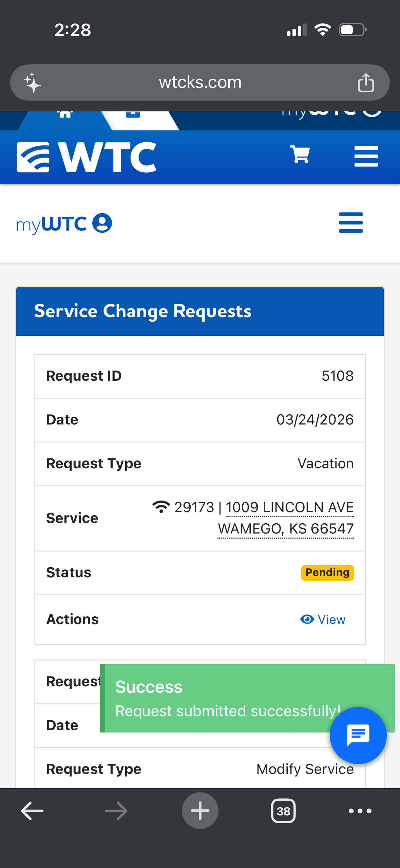The image size is (400, 868).
Task: Click the browser forward arrow
Action: 116,811
